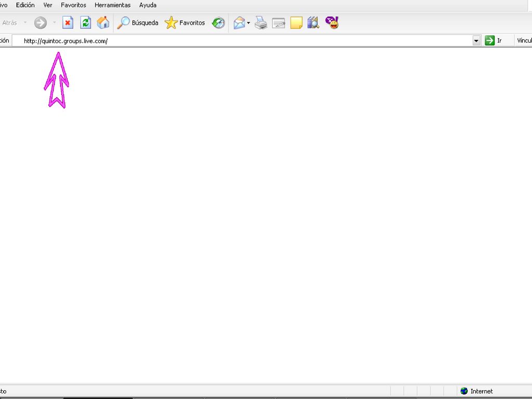
Task: Open the Favoritos menu in menu bar
Action: [x=74, y=5]
